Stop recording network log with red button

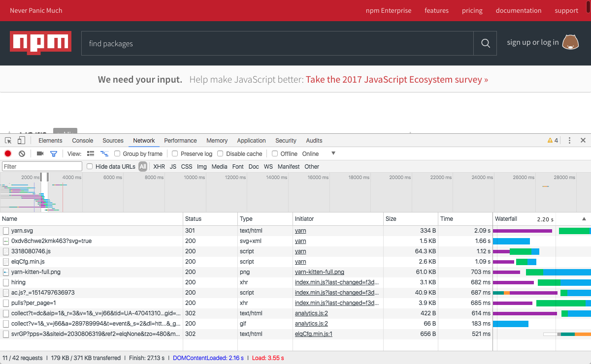click(x=8, y=154)
